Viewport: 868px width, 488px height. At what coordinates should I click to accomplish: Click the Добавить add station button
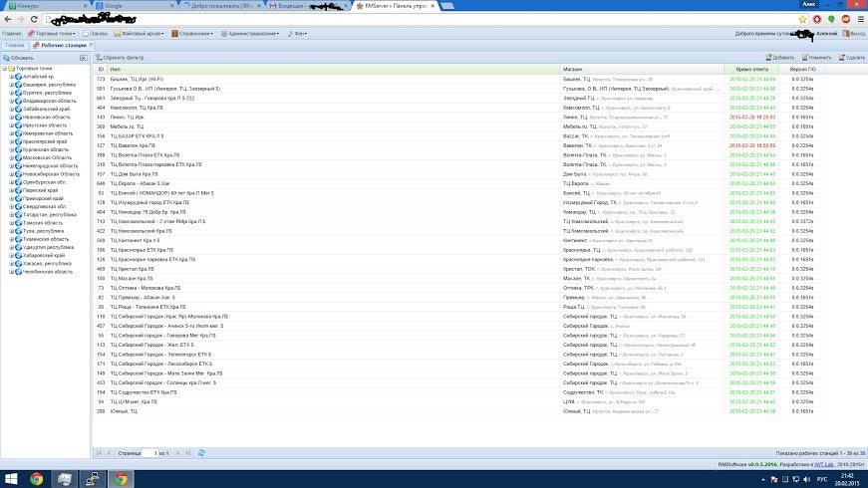780,58
